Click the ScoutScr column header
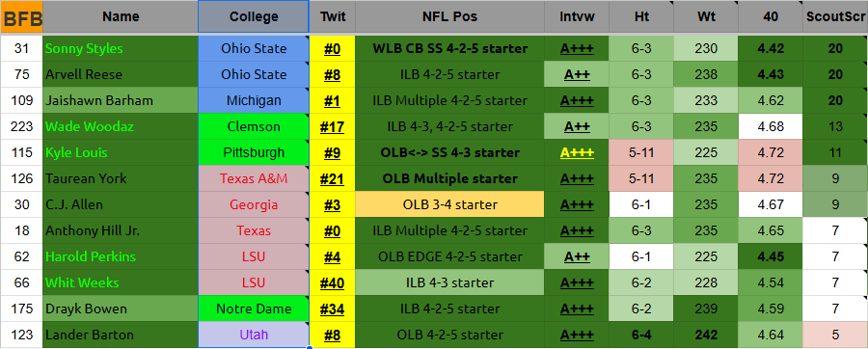868x349 pixels. point(835,17)
